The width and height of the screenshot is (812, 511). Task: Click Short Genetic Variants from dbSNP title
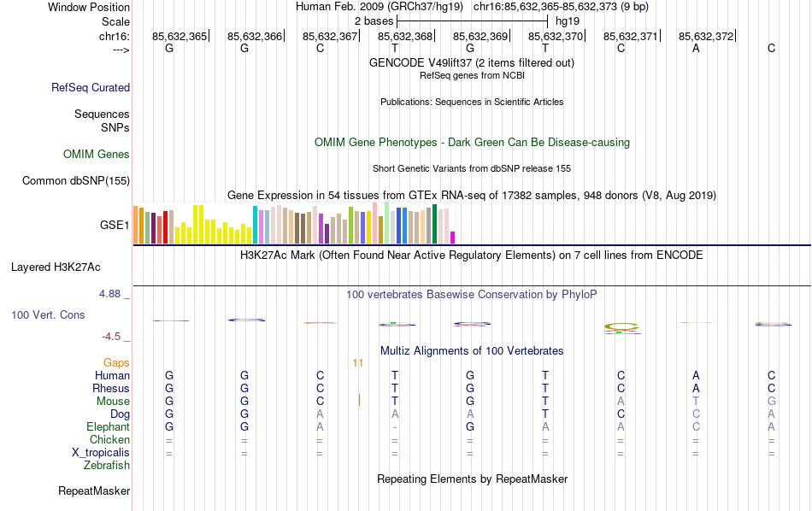point(472,169)
